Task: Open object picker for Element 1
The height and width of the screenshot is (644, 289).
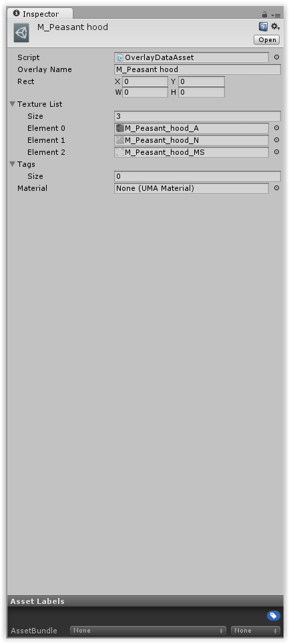Action: point(277,140)
